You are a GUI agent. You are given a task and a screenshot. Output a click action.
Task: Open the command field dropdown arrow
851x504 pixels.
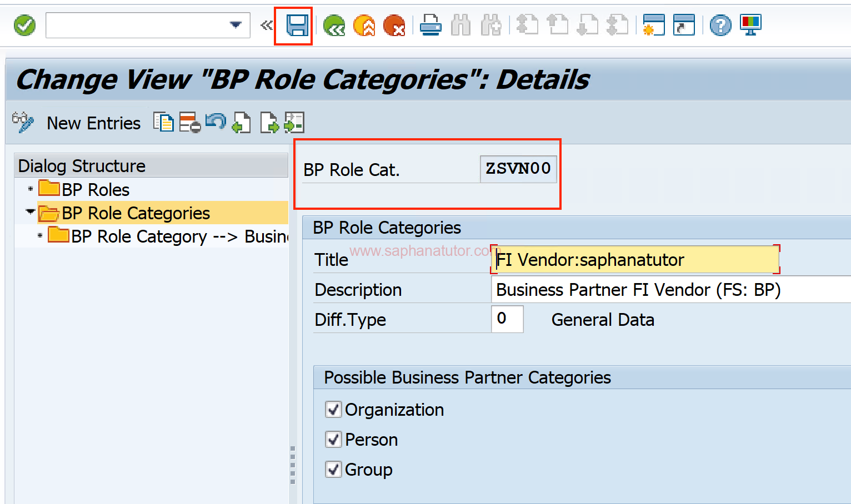[236, 25]
